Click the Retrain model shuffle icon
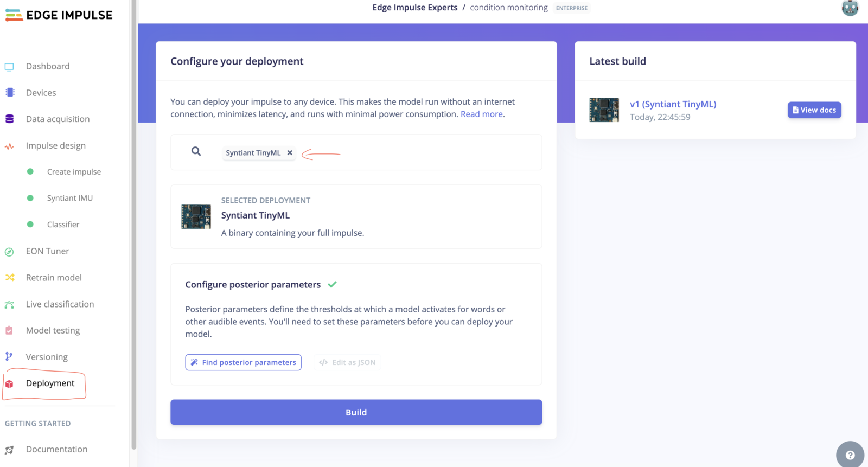 coord(10,278)
